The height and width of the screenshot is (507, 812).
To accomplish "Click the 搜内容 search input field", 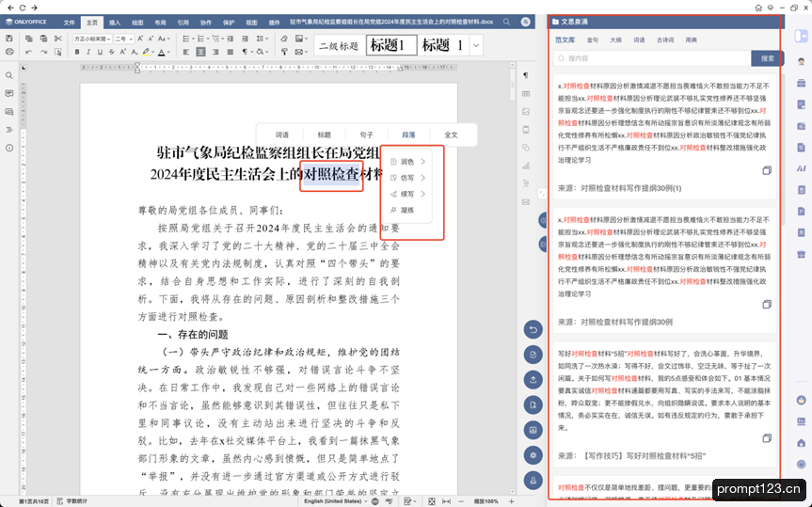I will point(652,58).
